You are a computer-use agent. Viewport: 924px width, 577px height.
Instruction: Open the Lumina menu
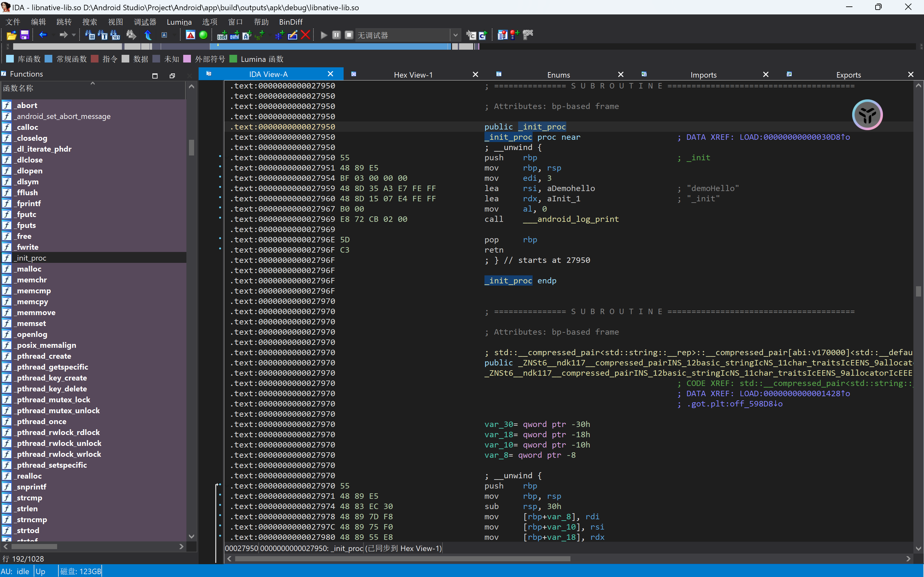coord(179,22)
